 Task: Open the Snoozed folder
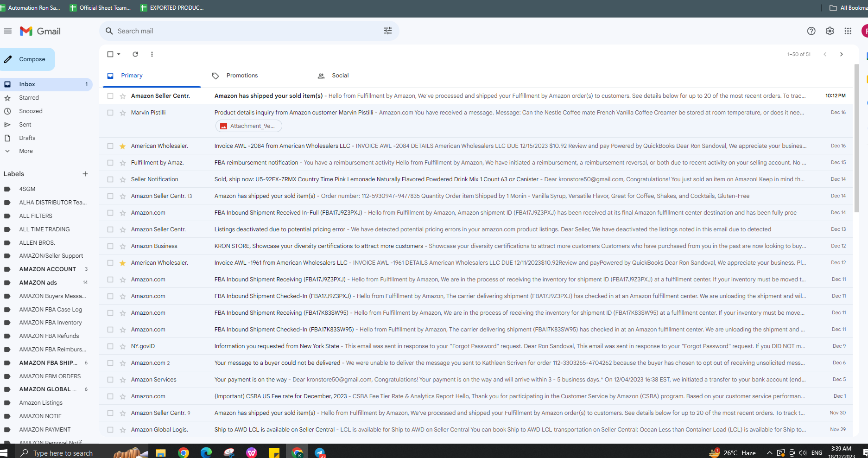click(46, 111)
